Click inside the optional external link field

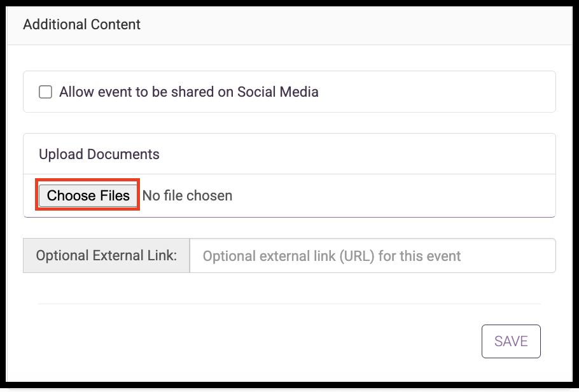[373, 255]
